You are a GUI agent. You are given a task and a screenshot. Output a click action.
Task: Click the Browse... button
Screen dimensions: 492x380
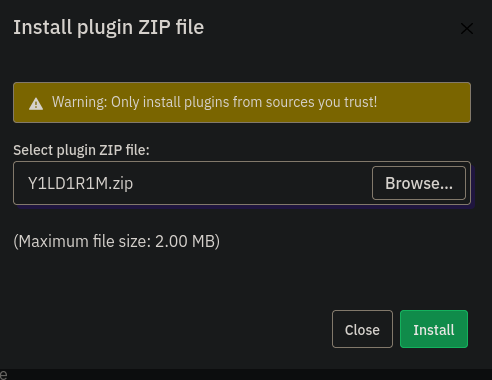coord(419,183)
